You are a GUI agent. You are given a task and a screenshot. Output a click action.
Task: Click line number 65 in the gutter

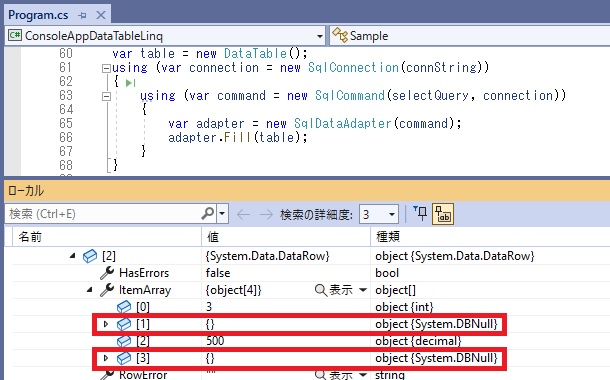click(66, 123)
